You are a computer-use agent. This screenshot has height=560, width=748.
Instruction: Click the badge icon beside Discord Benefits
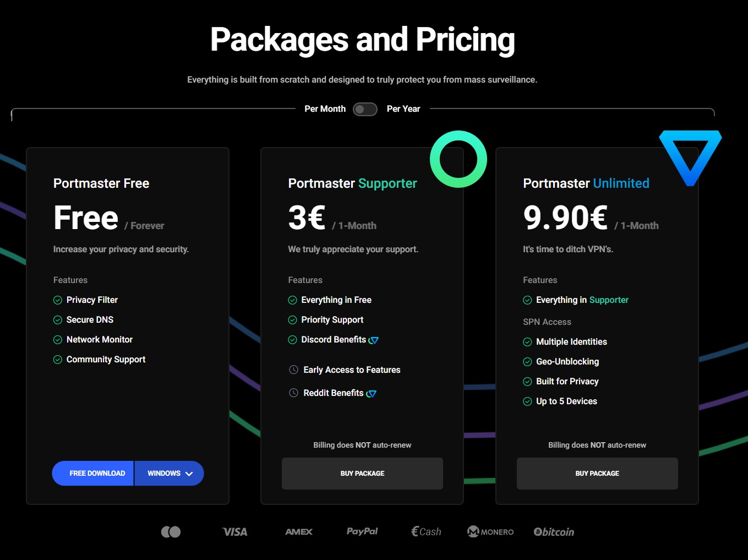(x=374, y=340)
